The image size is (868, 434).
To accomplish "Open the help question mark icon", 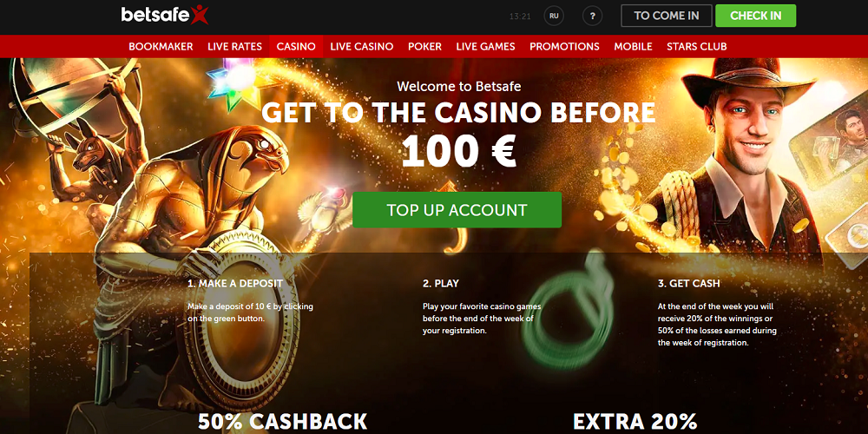I will pyautogui.click(x=592, y=16).
